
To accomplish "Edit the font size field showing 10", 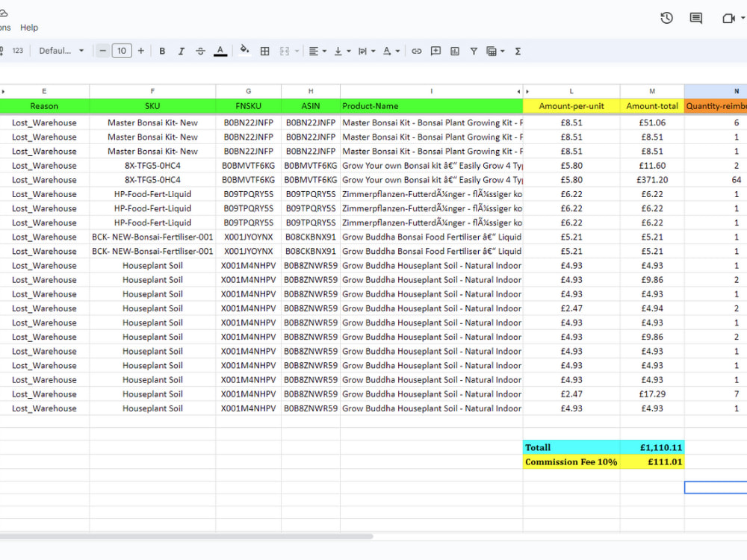I will tap(122, 51).
